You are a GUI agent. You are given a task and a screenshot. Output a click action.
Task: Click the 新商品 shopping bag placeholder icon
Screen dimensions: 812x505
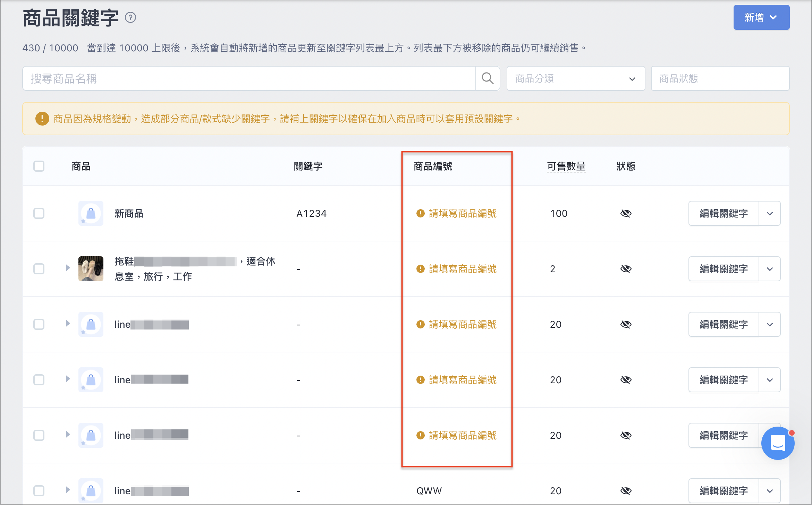(91, 213)
